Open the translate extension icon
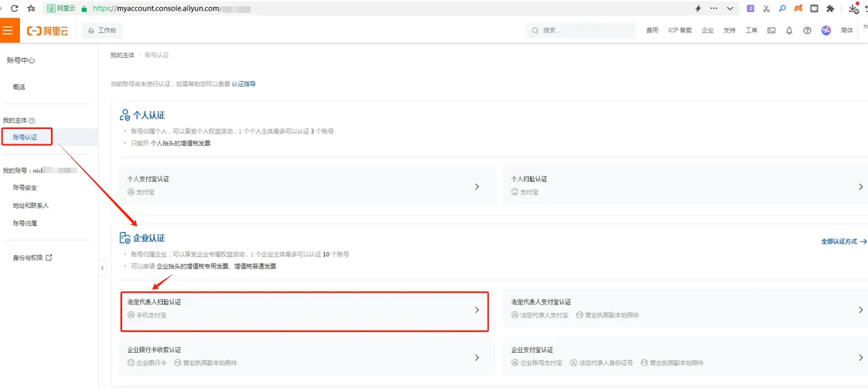Image resolution: width=868 pixels, height=390 pixels. tap(750, 9)
